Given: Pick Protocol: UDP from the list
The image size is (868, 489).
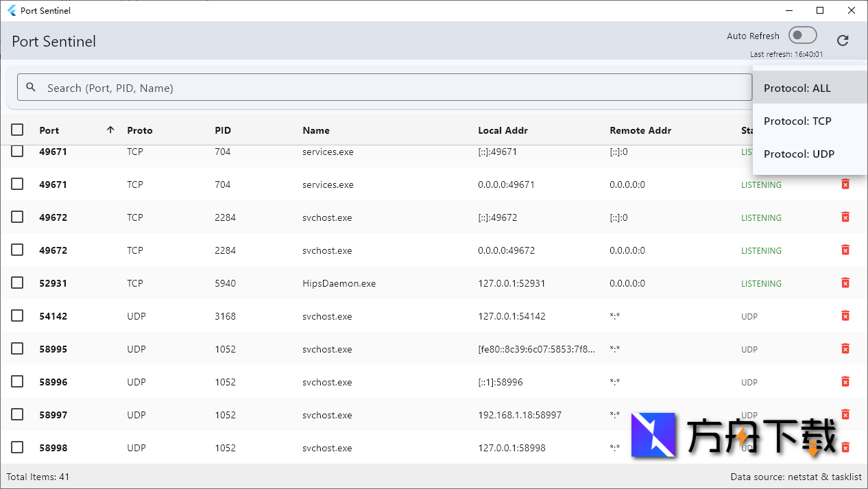Looking at the screenshot, I should [799, 154].
